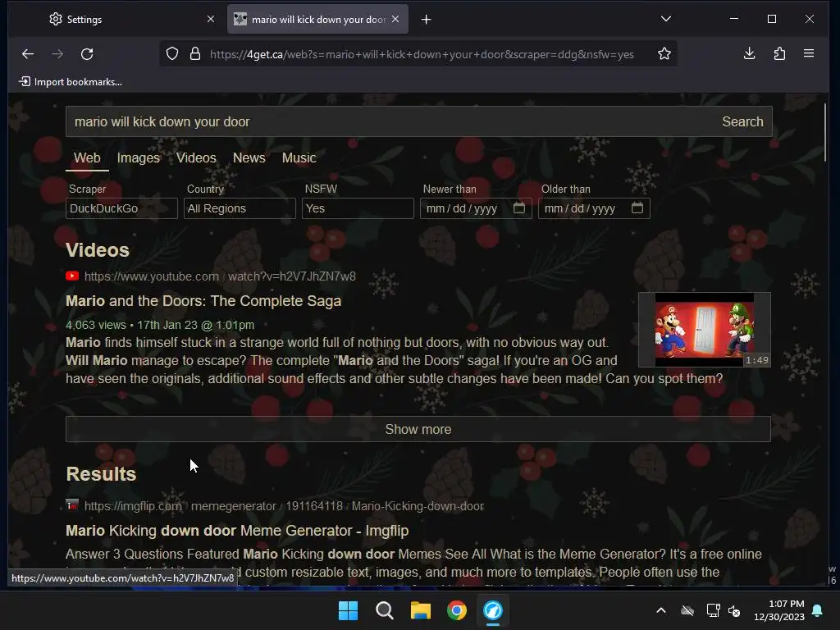Image resolution: width=840 pixels, height=630 pixels.
Task: Click Import bookmarks in the toolbar
Action: click(x=71, y=81)
